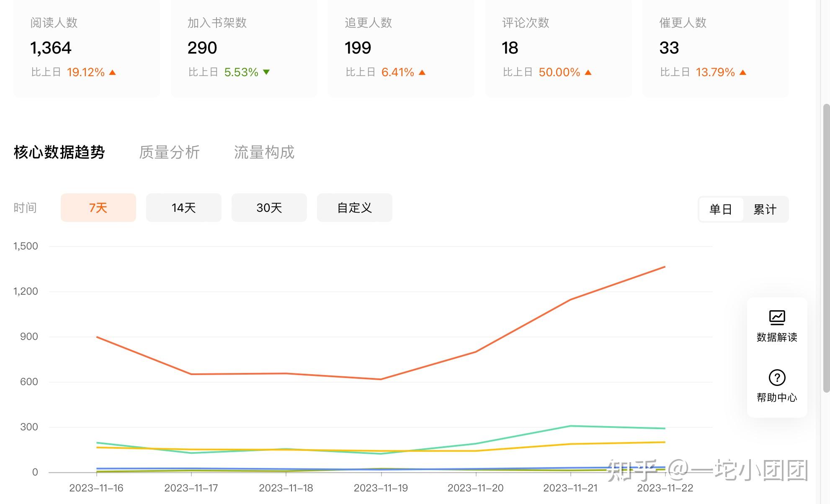Switch chart to 累计 mode
The width and height of the screenshot is (830, 504).
coord(765,209)
